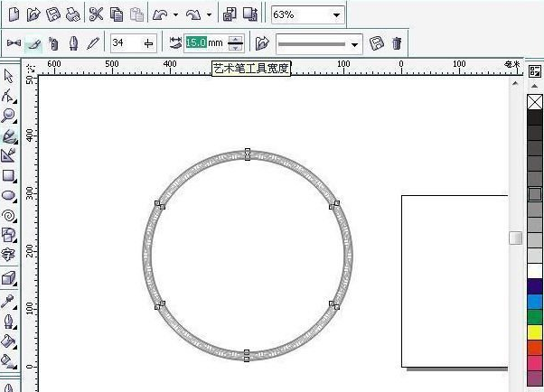Select the Brush artistic media mode
Viewport: 544px width, 392px height.
(33, 43)
